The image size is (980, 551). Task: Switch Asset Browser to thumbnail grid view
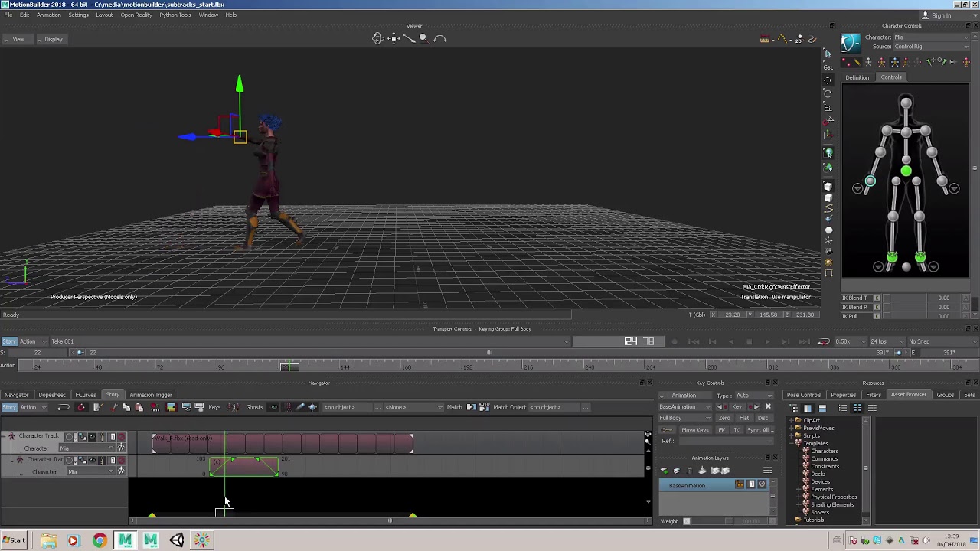click(x=857, y=408)
